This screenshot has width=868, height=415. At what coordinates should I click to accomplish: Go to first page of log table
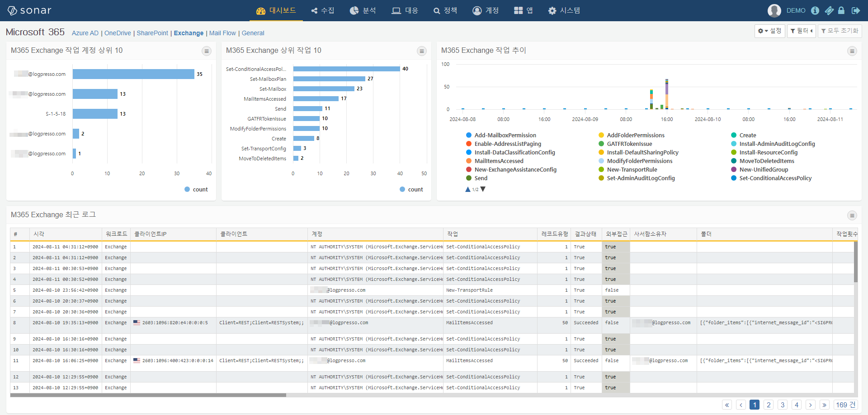pyautogui.click(x=727, y=405)
